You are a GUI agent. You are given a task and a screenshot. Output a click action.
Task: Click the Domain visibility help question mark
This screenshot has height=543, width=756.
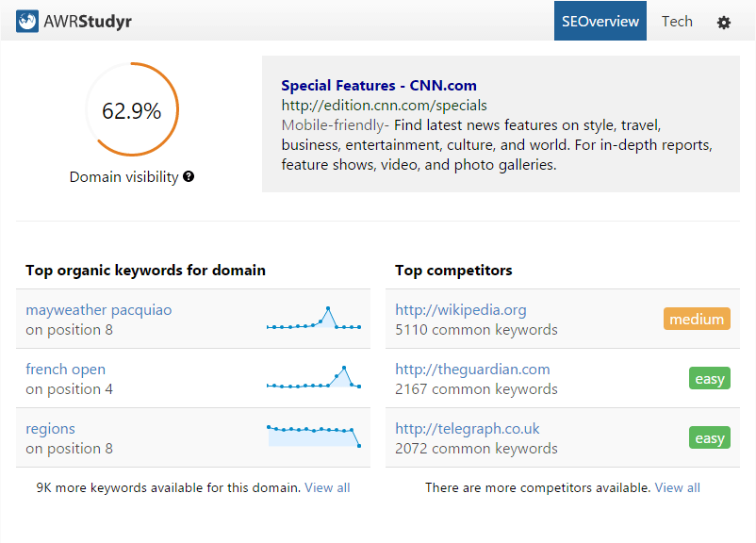[189, 176]
